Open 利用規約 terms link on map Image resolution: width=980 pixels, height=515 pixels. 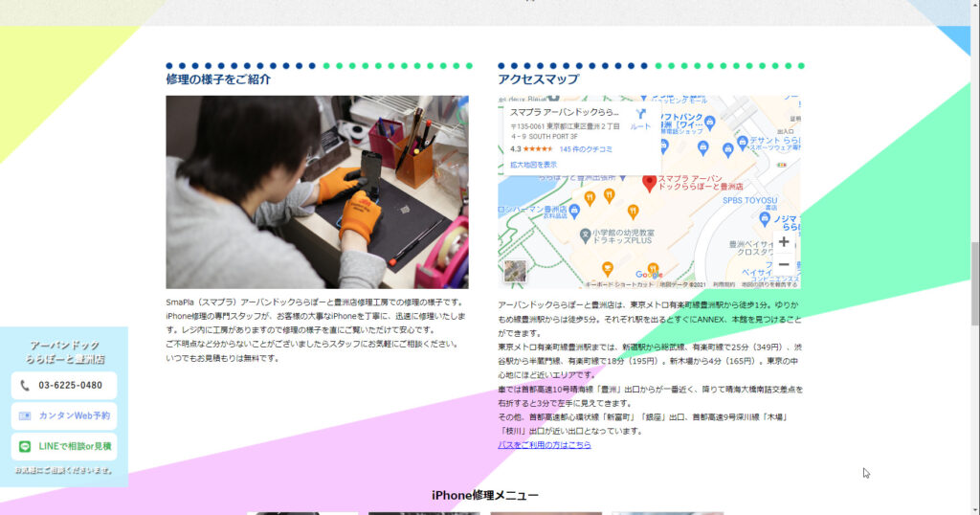pyautogui.click(x=724, y=285)
